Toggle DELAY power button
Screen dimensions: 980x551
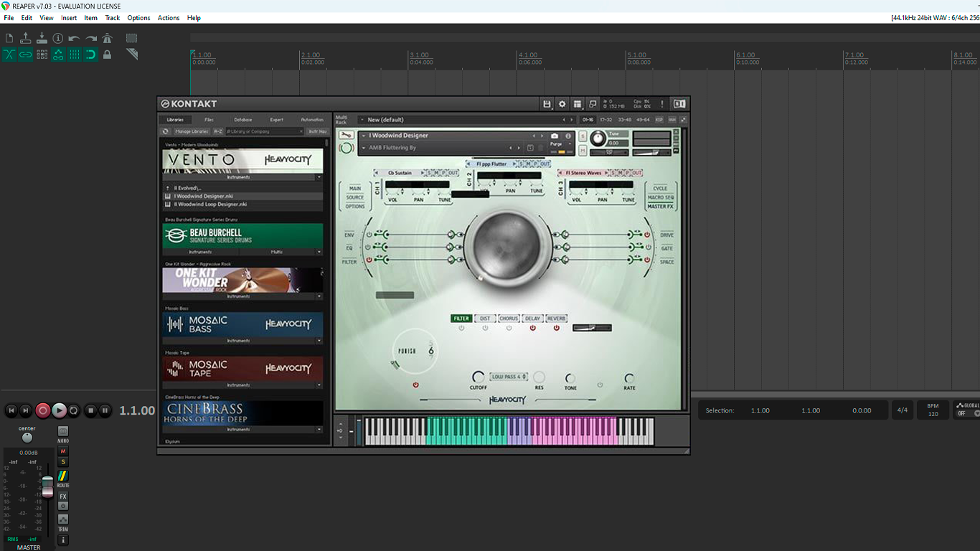click(x=532, y=328)
